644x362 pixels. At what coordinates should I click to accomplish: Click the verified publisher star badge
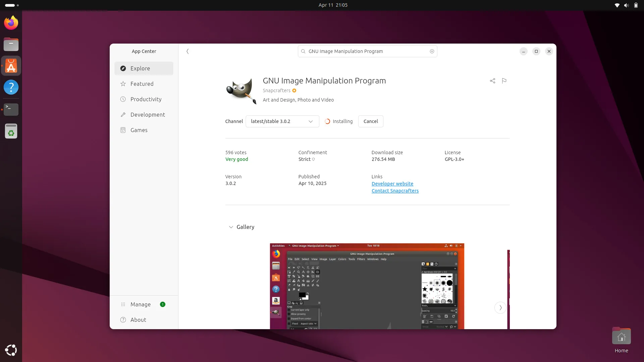[x=294, y=90]
